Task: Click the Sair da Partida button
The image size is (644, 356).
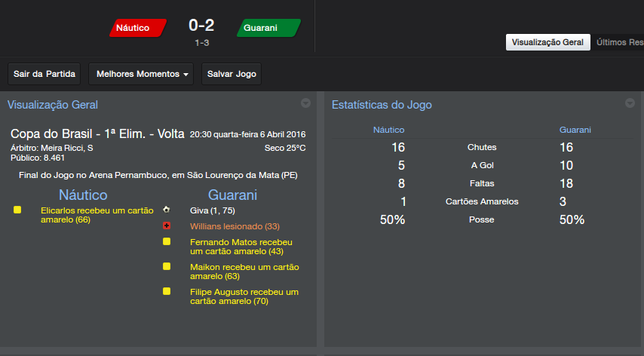Action: pos(44,74)
